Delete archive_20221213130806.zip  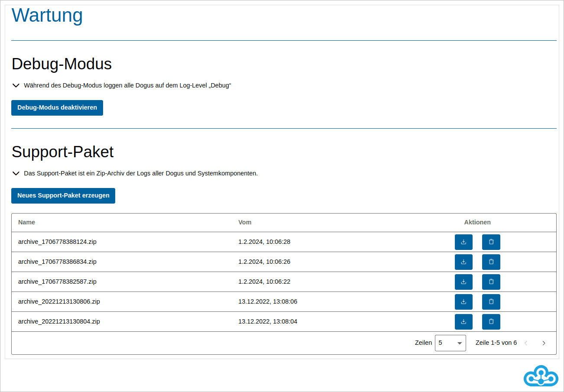click(x=491, y=302)
